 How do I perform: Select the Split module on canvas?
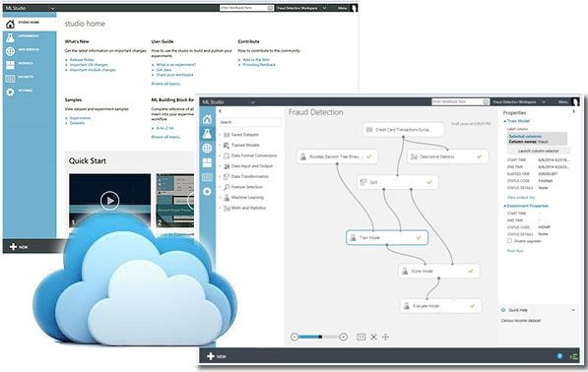[398, 182]
